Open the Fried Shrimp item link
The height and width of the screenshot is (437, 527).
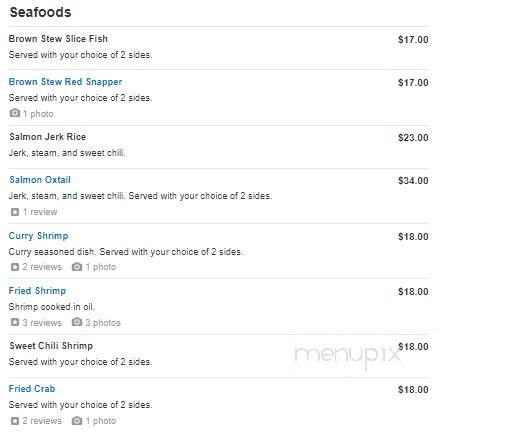coord(37,291)
